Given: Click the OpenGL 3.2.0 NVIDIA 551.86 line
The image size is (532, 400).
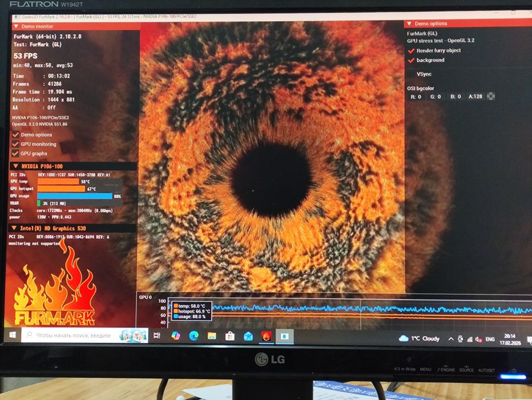Looking at the screenshot, I should (x=40, y=124).
